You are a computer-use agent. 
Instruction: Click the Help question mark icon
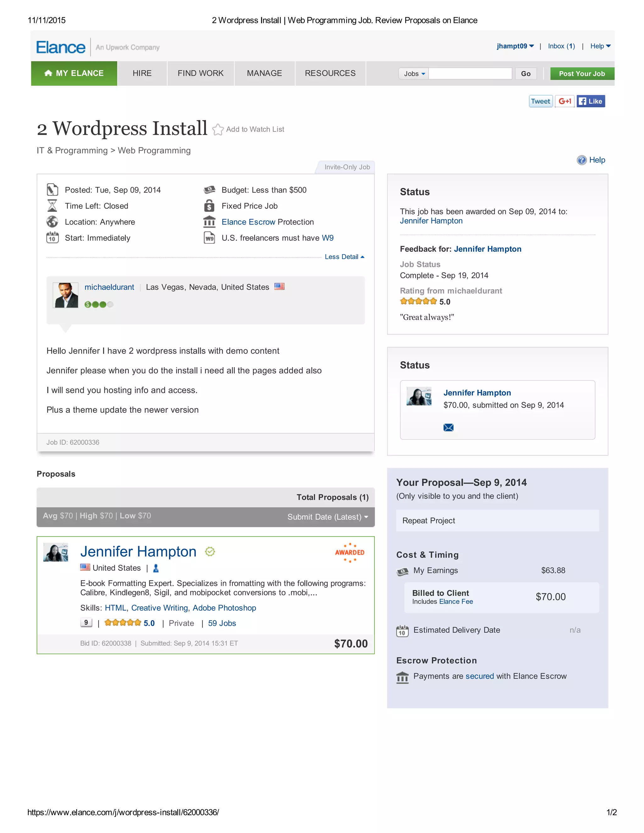[581, 160]
